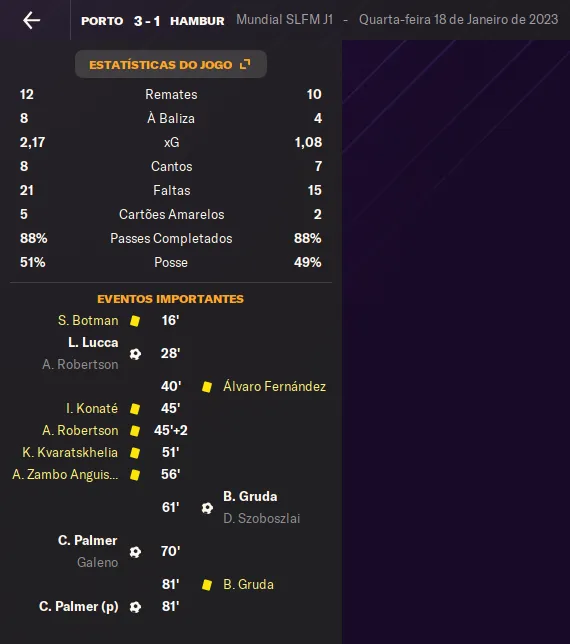Open the Estatísticas do Jogo pop-out icon
This screenshot has height=644, width=570.
[245, 64]
